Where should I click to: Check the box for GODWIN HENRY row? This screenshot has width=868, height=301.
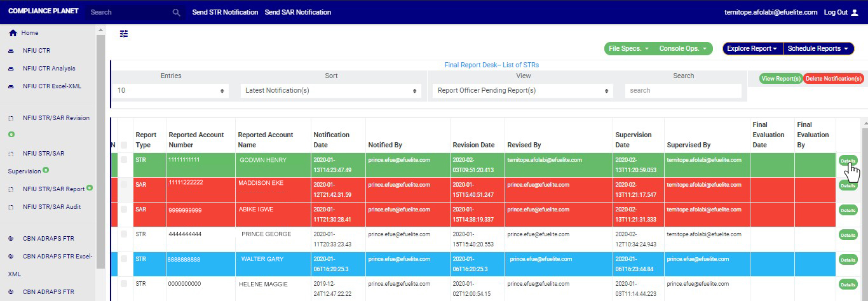[124, 160]
